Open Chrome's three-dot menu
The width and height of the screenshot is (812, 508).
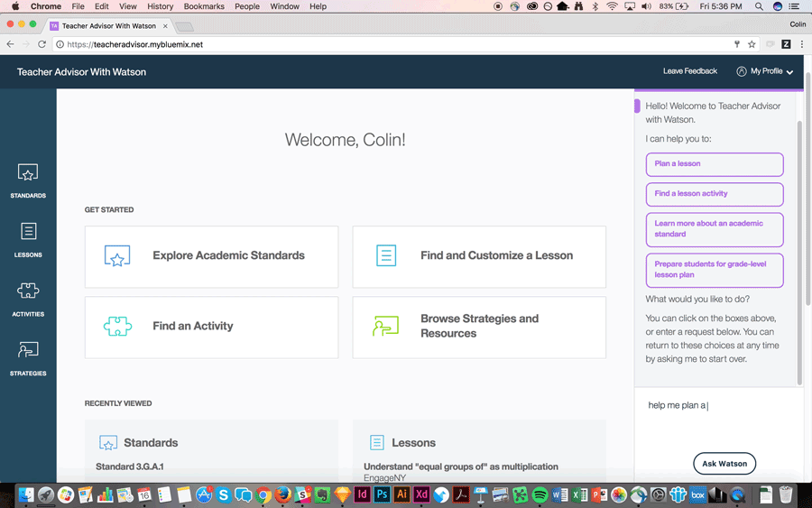tap(802, 44)
